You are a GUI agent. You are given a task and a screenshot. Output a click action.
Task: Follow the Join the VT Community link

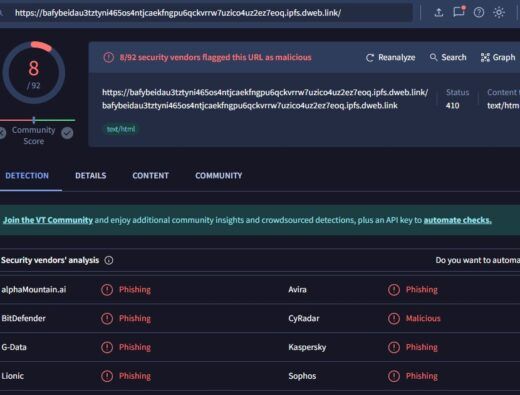click(48, 220)
